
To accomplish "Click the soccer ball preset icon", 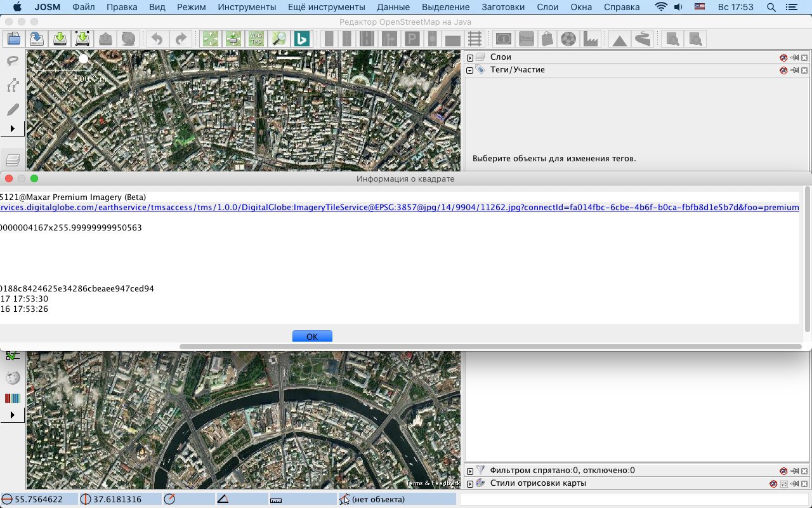I will pyautogui.click(x=569, y=39).
